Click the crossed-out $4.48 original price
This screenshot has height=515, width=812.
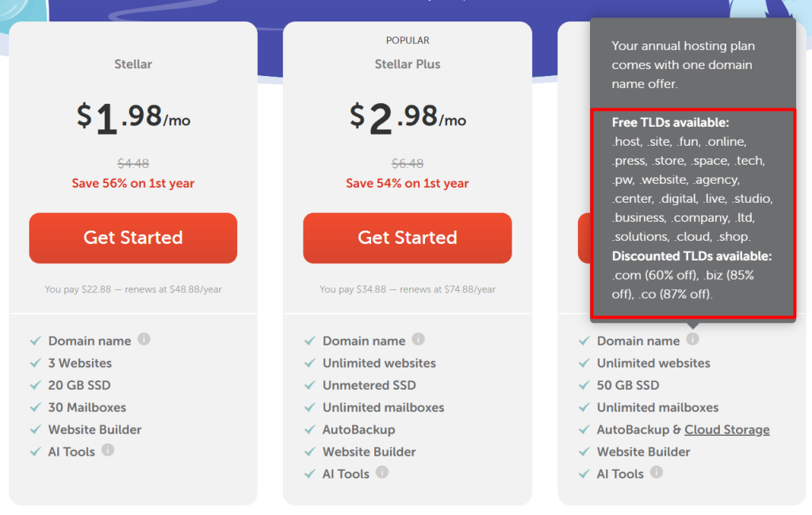tap(132, 164)
